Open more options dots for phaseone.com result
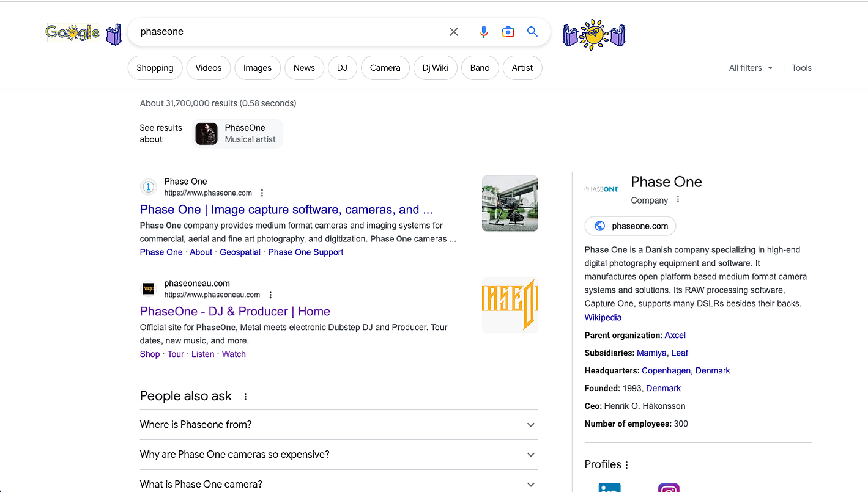The image size is (868, 492). 262,193
